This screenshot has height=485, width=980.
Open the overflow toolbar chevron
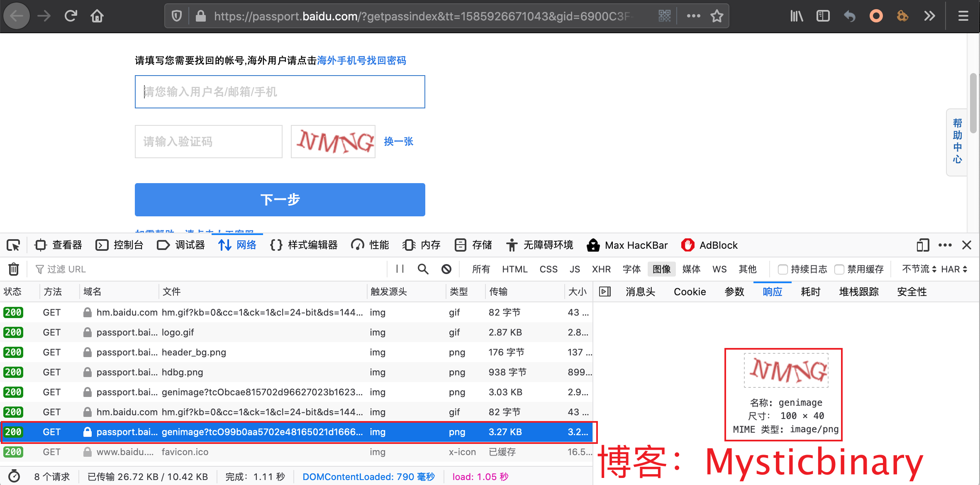pyautogui.click(x=929, y=16)
